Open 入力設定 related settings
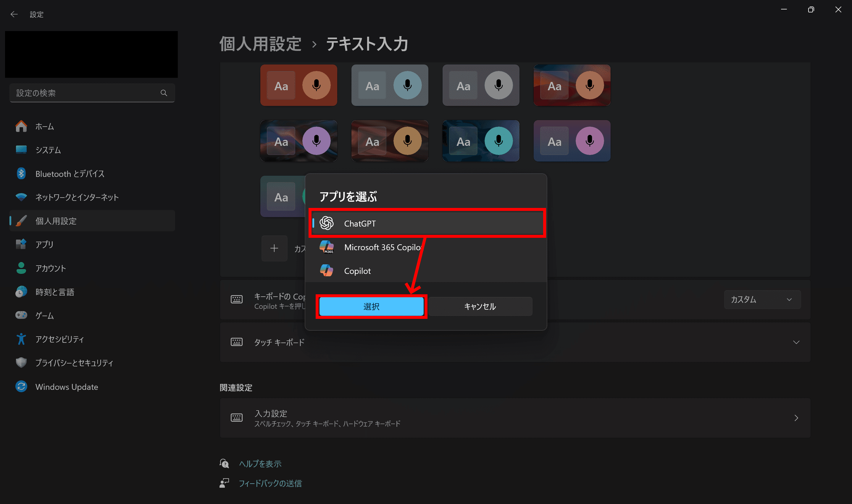This screenshot has height=504, width=852. (x=515, y=418)
